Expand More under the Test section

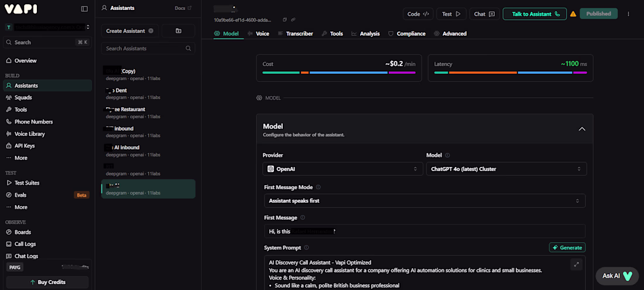(x=47, y=207)
